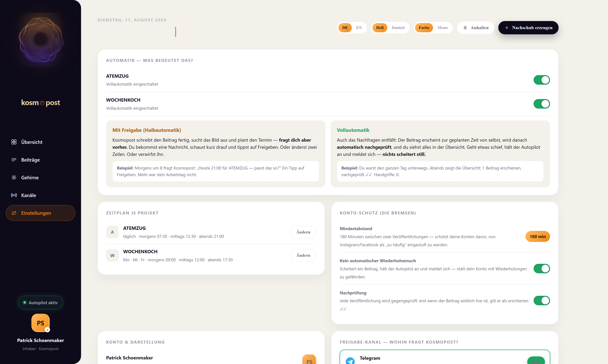Click Ändern for ATEMZUG schedule

(x=303, y=232)
